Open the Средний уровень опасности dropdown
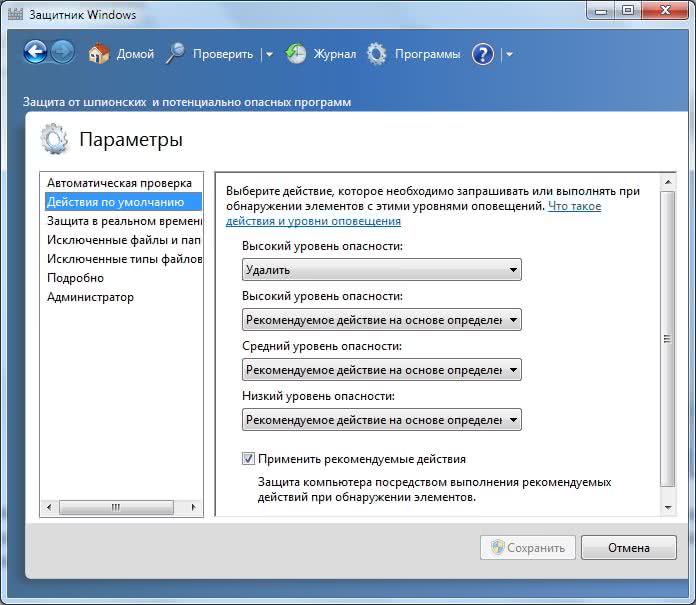The width and height of the screenshot is (696, 605). click(x=382, y=370)
